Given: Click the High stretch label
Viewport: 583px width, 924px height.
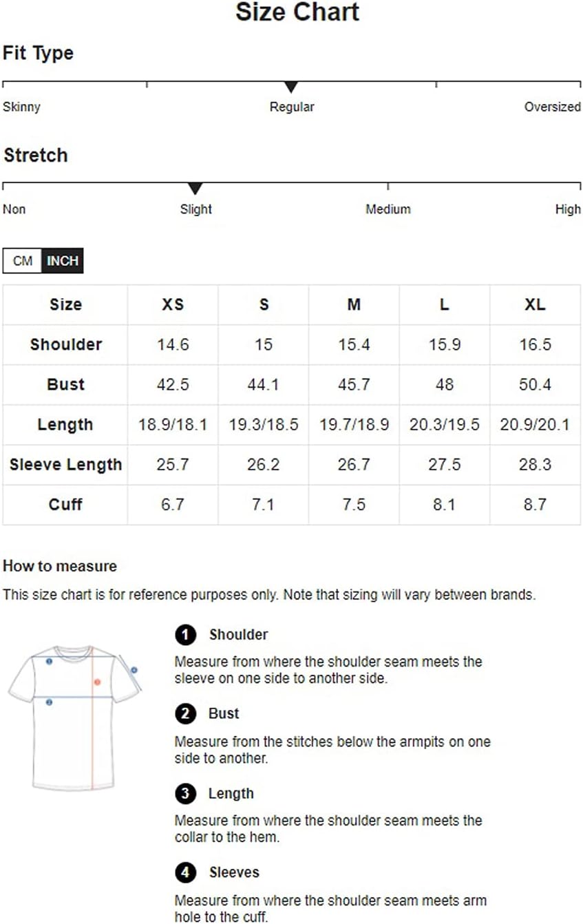Looking at the screenshot, I should point(568,209).
